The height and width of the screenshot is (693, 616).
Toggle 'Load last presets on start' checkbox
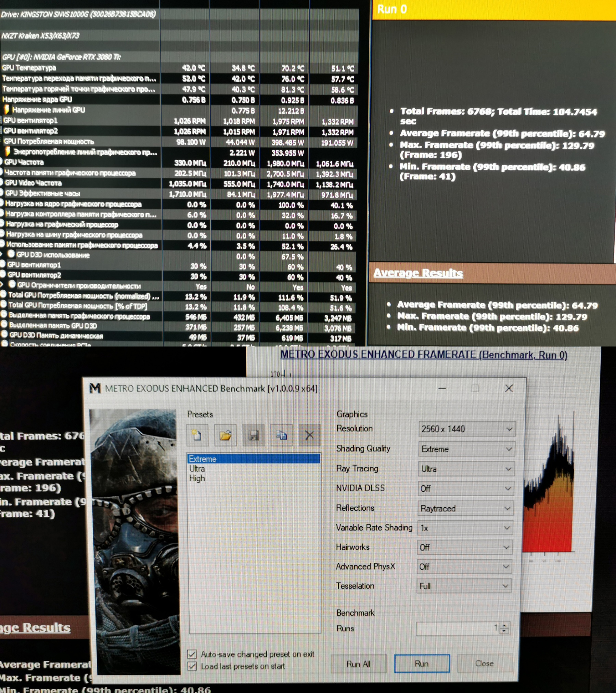coord(192,666)
